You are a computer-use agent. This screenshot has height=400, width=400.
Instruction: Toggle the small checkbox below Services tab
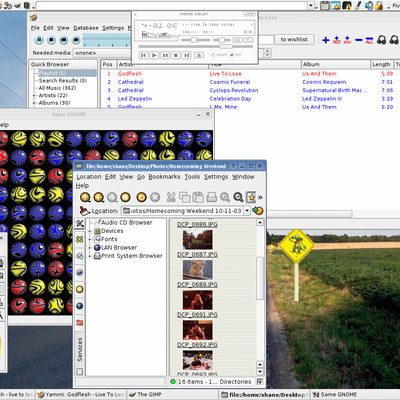click(80, 371)
